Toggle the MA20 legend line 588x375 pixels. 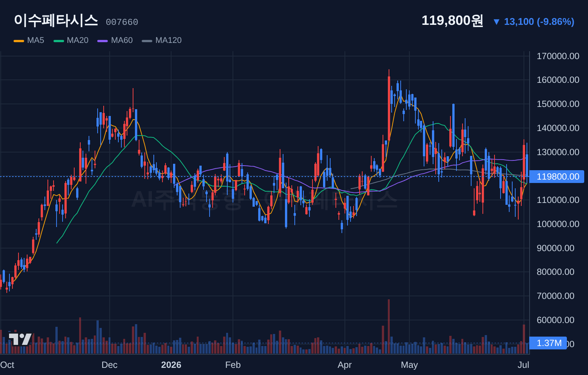click(x=71, y=40)
